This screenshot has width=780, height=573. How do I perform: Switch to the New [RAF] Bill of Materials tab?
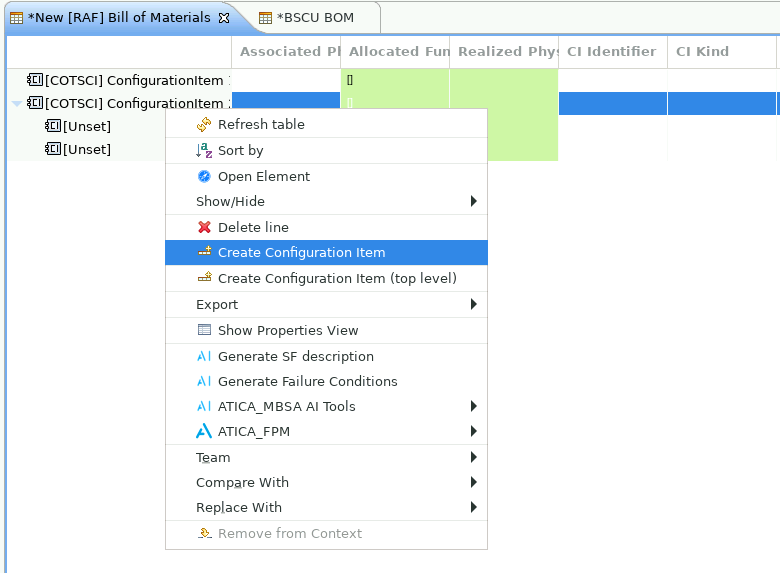pos(119,18)
